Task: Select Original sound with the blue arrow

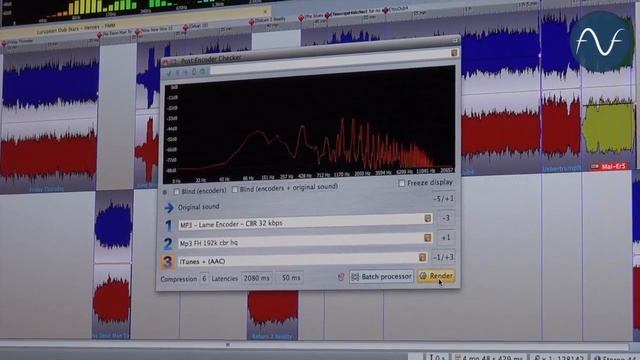Action: 169,208
